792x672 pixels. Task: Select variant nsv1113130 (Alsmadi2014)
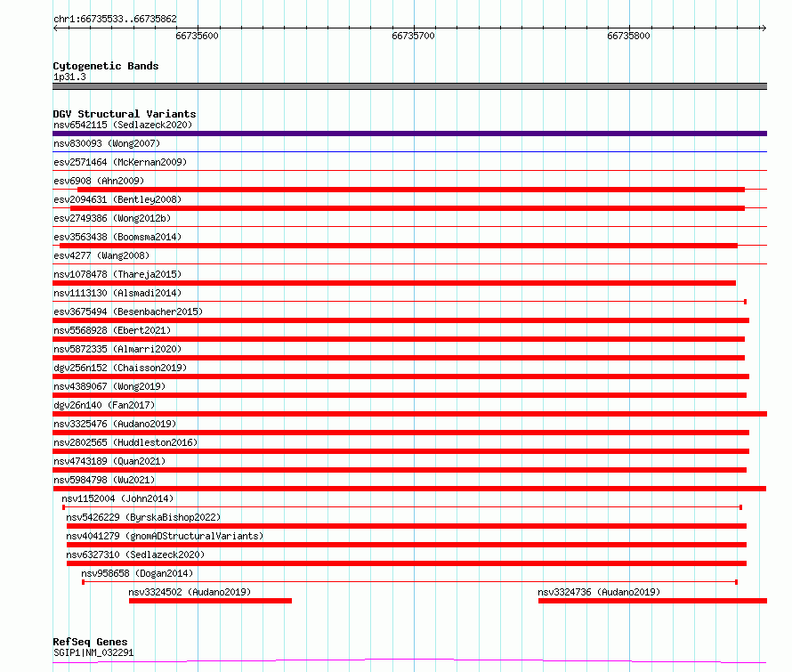(117, 293)
